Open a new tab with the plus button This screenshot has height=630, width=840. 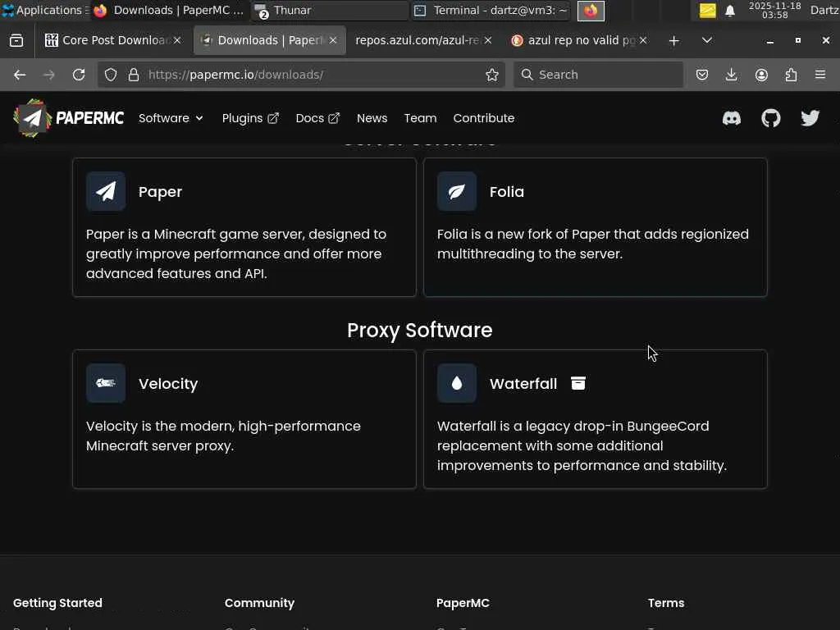[674, 40]
